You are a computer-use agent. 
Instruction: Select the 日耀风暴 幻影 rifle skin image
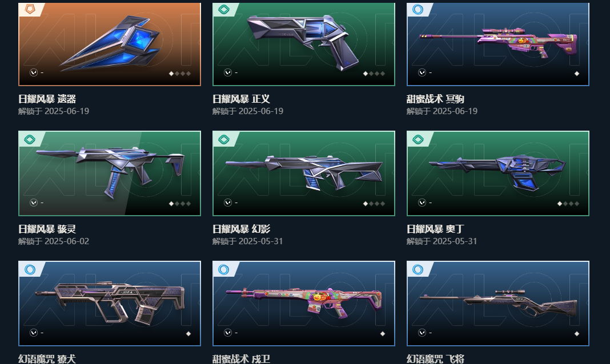[304, 173]
